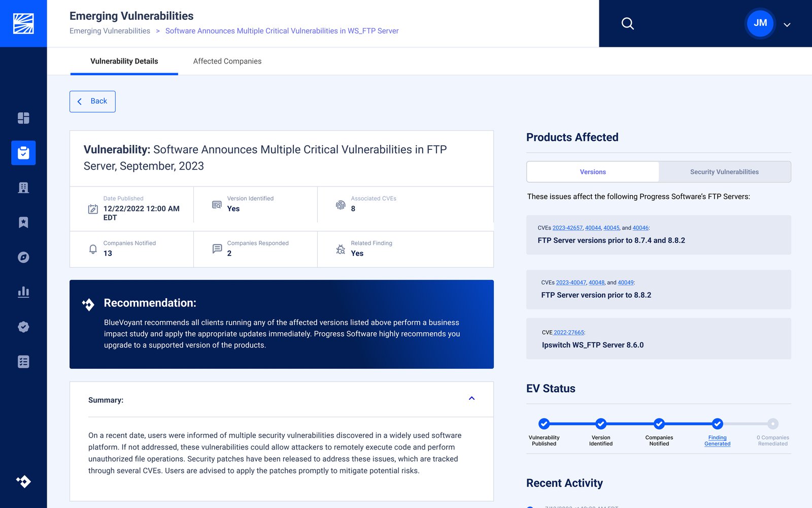Click 'Ipswitch WS_FTP Server 8.6.0' text
The image size is (812, 508).
coord(593,345)
